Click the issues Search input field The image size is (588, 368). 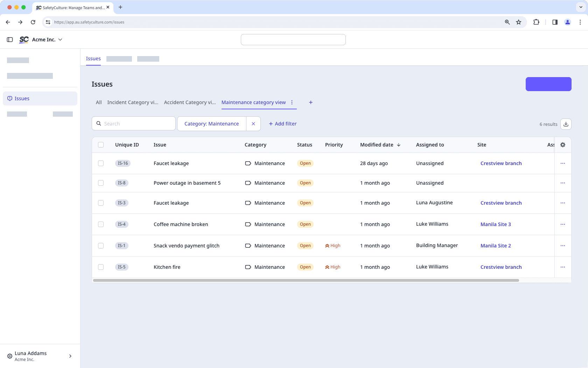(133, 123)
